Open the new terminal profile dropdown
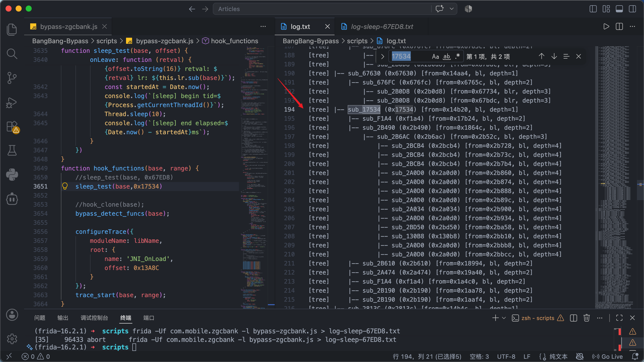This screenshot has width=644, height=362. point(504,318)
